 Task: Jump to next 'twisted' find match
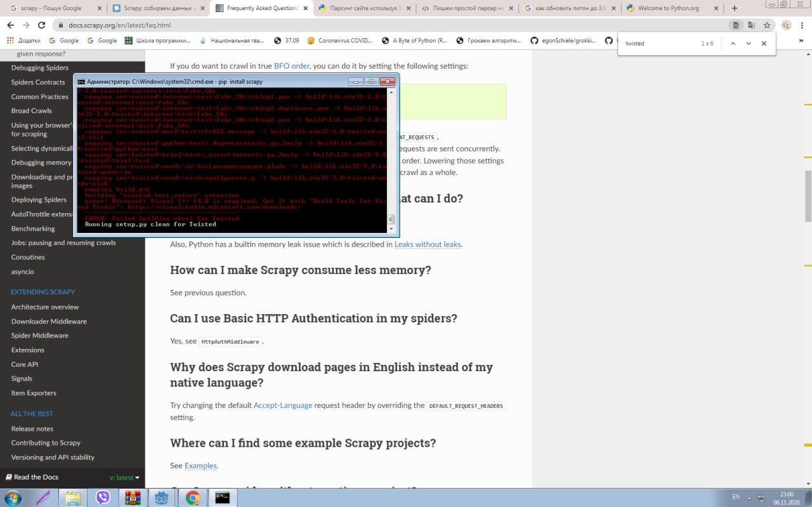(749, 44)
